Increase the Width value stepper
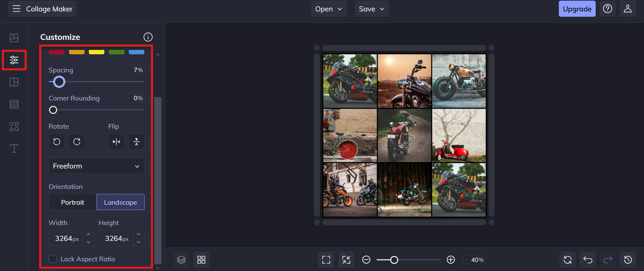The image size is (644, 271). tap(89, 234)
